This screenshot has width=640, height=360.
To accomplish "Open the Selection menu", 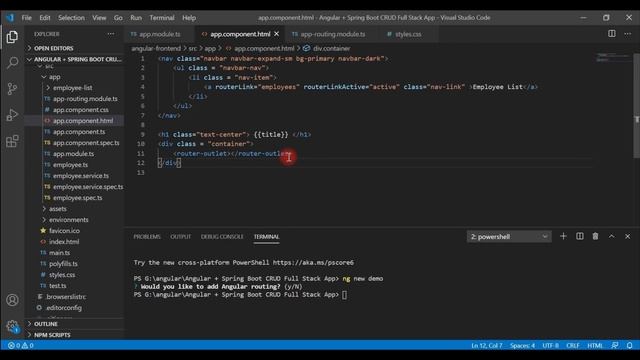I will [71, 18].
